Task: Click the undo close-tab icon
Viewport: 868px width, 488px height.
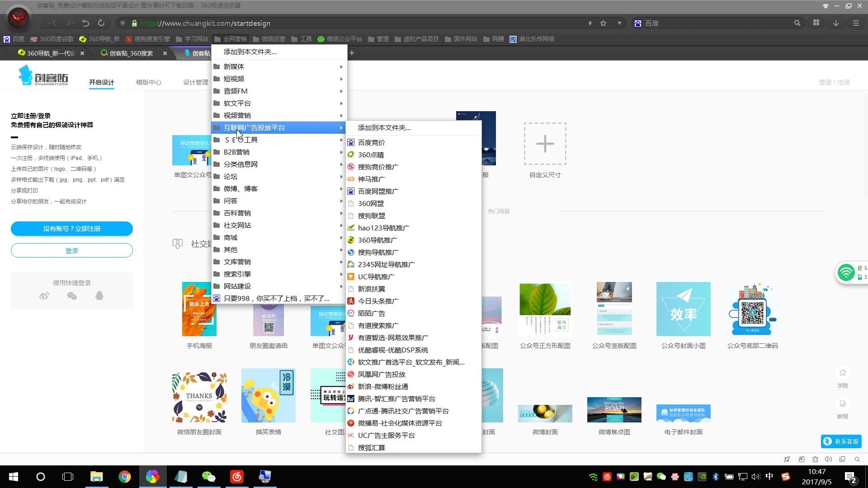Action: (85, 23)
